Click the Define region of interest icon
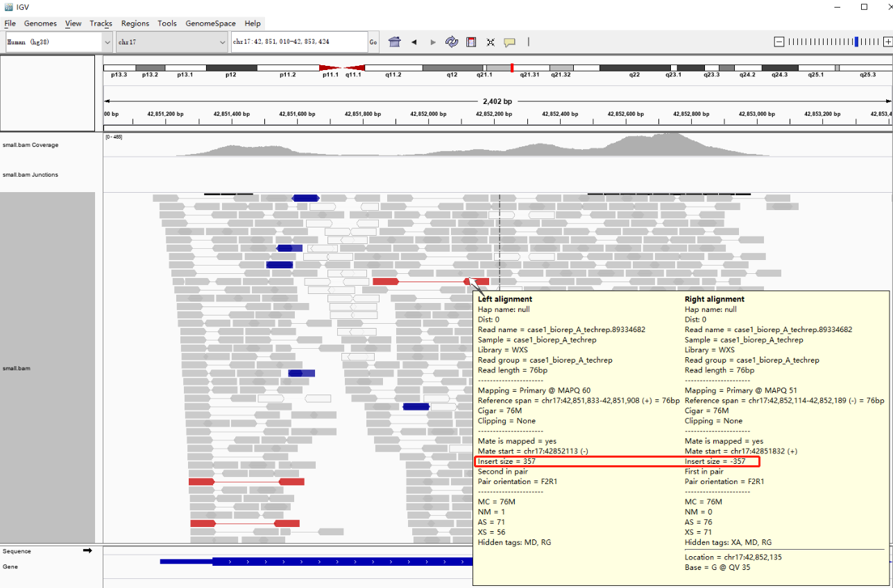Viewport: 893px width, 588px height. [x=471, y=42]
